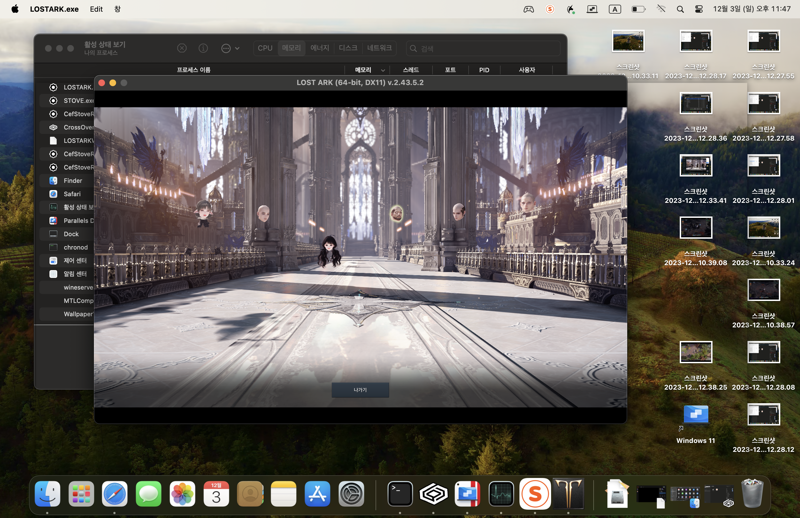800x518 pixels.
Task: Switch to the CPU tab in Activity Monitor
Action: [265, 48]
